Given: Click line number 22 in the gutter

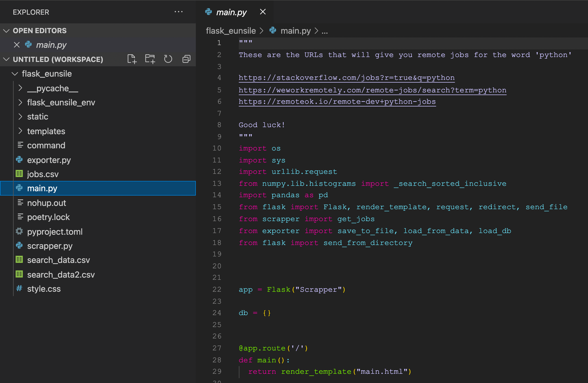Looking at the screenshot, I should click(x=217, y=290).
